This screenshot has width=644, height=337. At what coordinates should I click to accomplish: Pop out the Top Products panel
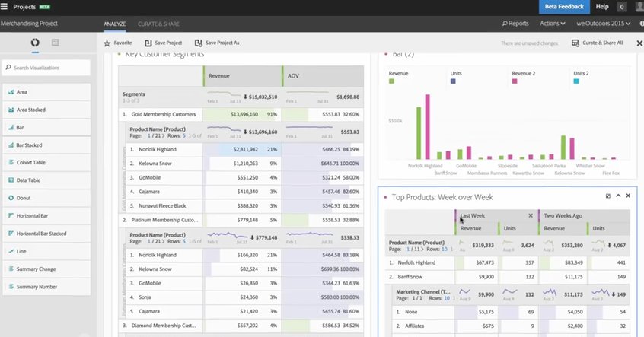tap(608, 196)
